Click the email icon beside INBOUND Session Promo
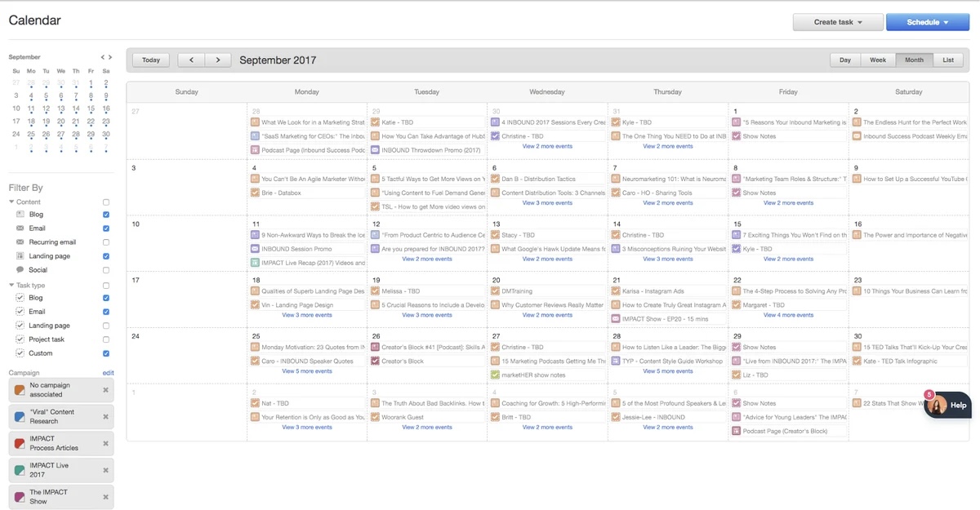Screen dimensions: 980x510 tap(256, 249)
